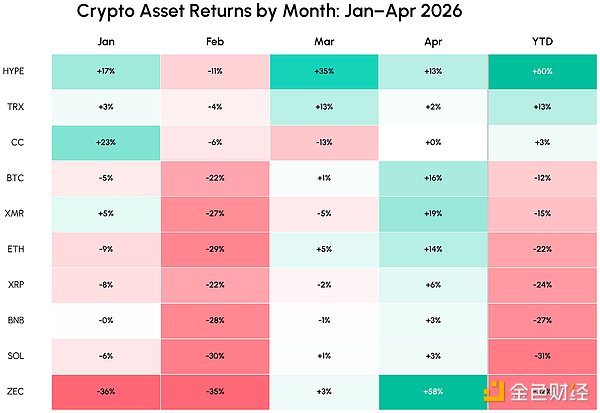Image resolution: width=600 pixels, height=413 pixels.
Task: Select the Feb column header
Action: pos(214,43)
